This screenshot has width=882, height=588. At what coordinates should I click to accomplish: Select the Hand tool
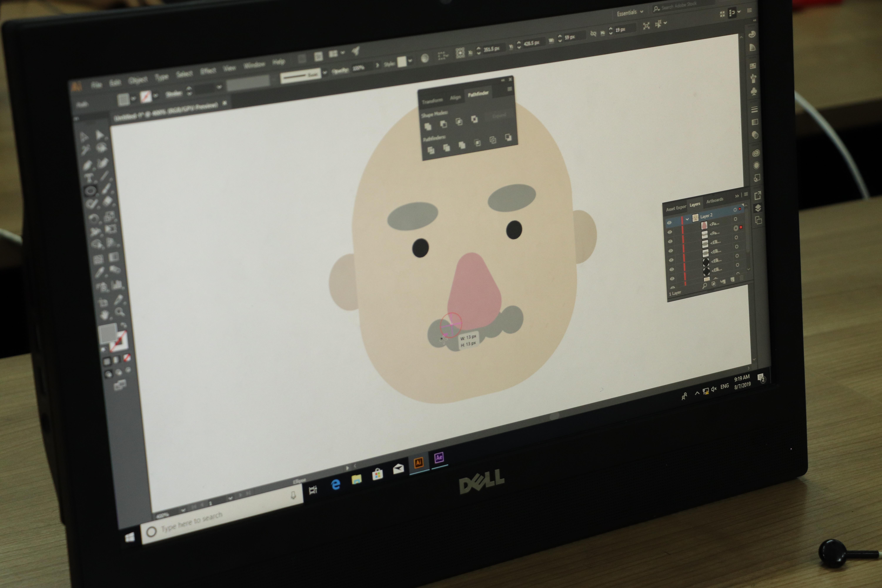click(105, 315)
